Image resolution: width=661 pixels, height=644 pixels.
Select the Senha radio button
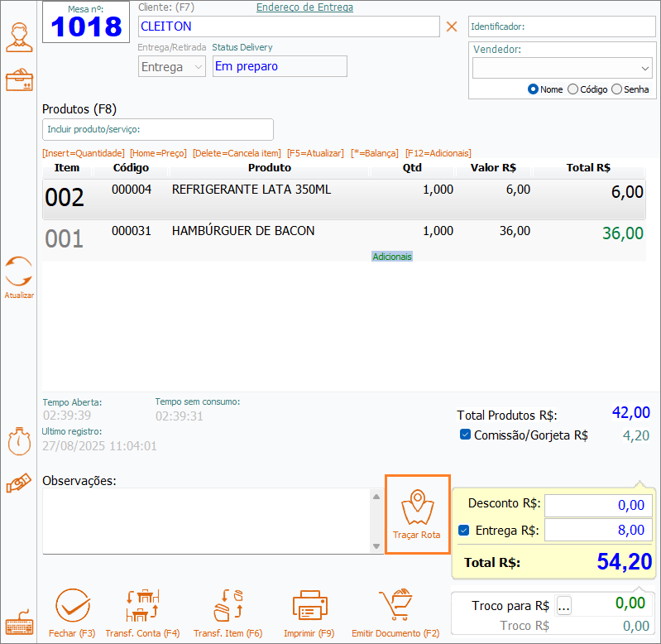click(x=616, y=89)
